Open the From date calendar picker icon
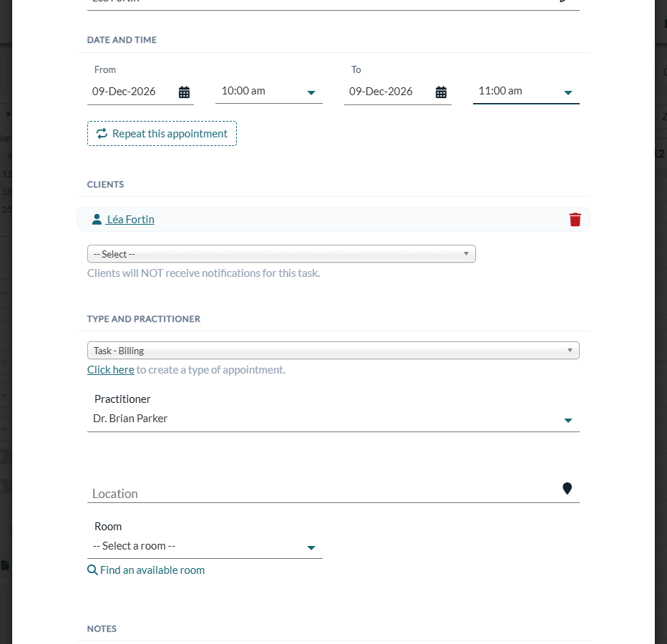This screenshot has width=667, height=644. point(184,92)
